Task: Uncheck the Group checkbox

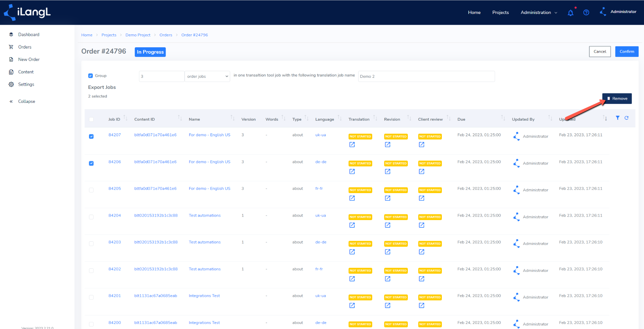Action: tap(91, 76)
